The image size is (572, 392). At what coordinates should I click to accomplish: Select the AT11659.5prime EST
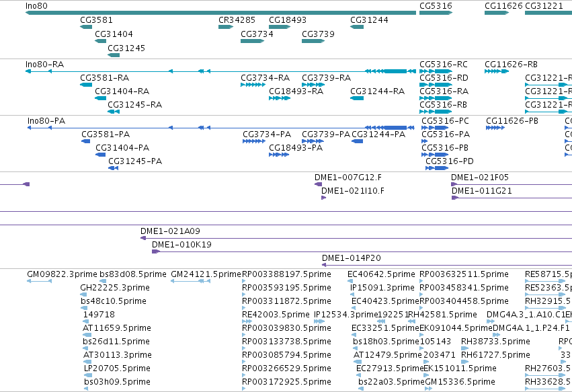87,335
